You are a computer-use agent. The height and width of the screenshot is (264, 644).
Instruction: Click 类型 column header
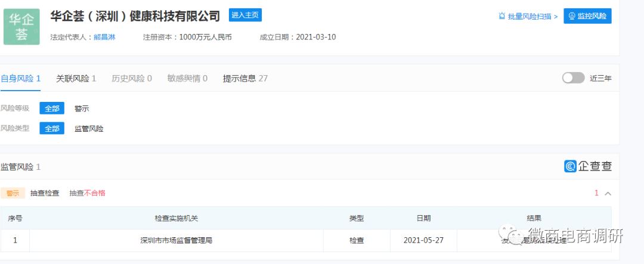(357, 219)
